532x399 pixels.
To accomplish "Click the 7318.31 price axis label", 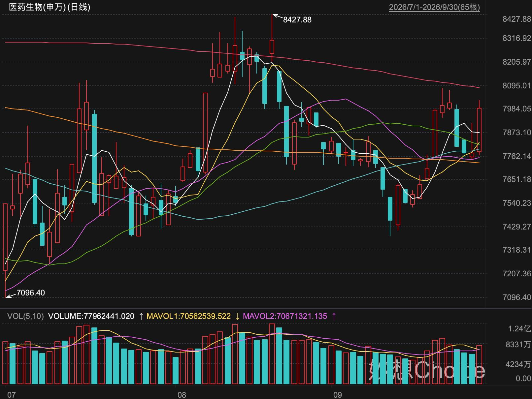I will [517, 250].
